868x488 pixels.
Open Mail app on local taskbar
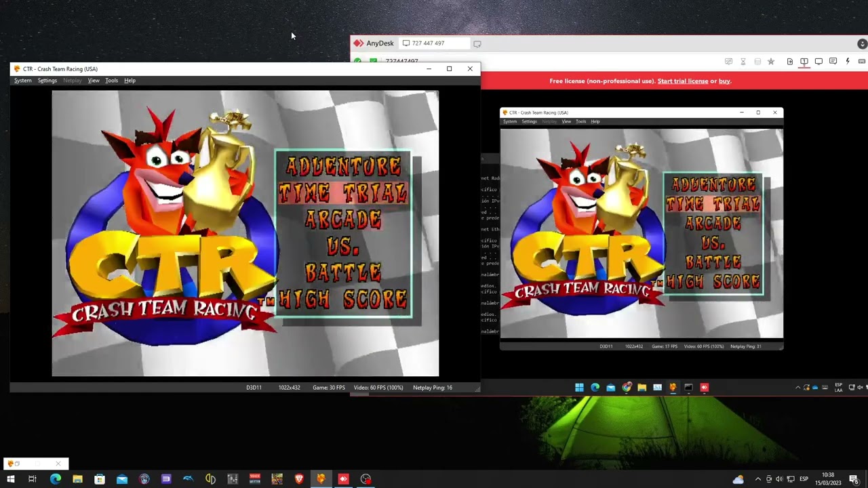[x=122, y=479]
